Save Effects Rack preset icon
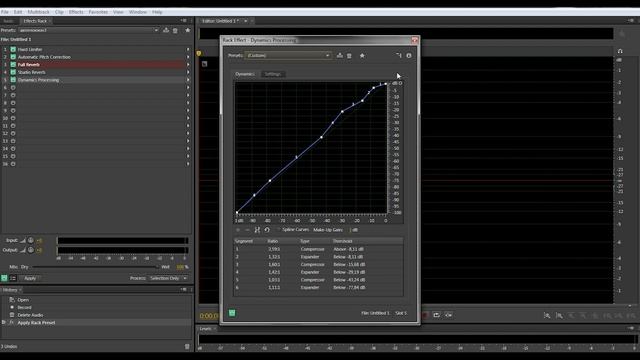Image resolution: width=640 pixels, height=360 pixels. click(x=166, y=30)
